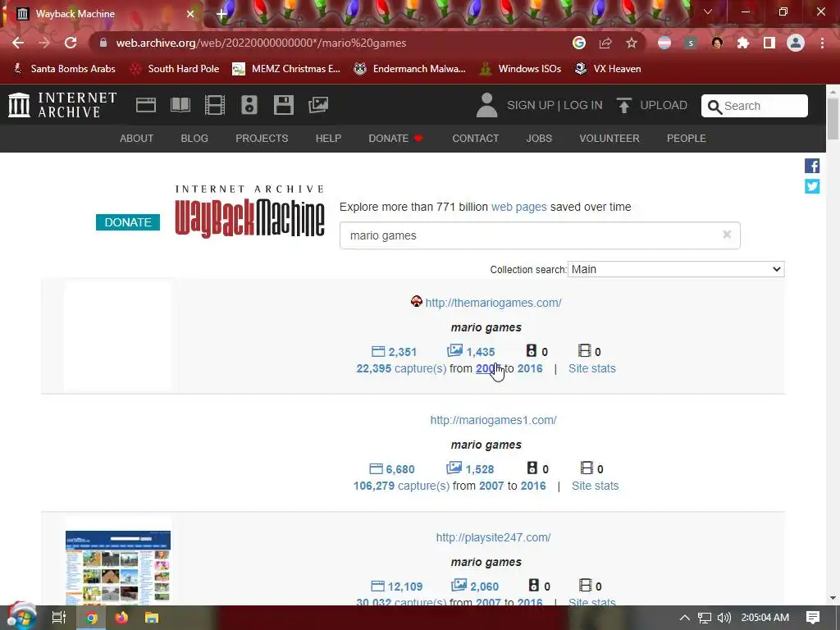Open 6,680 web pages count link
The height and width of the screenshot is (630, 840).
click(393, 469)
